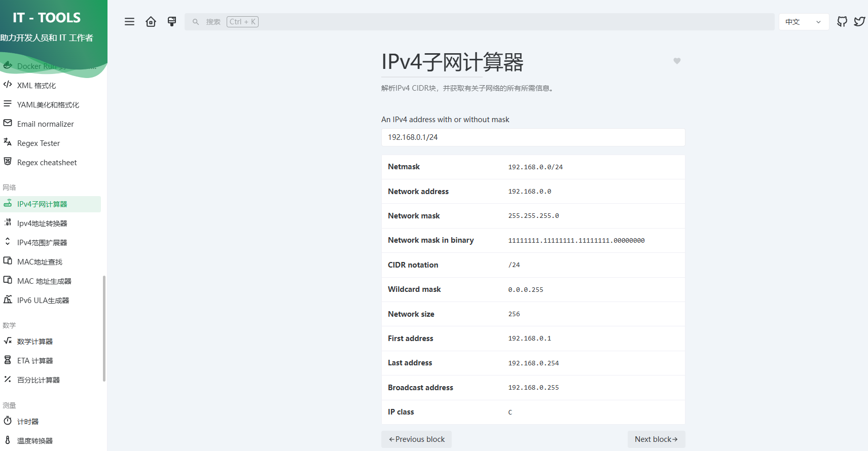
Task: Click the 计时器 stopwatch icon
Action: pyautogui.click(x=8, y=421)
